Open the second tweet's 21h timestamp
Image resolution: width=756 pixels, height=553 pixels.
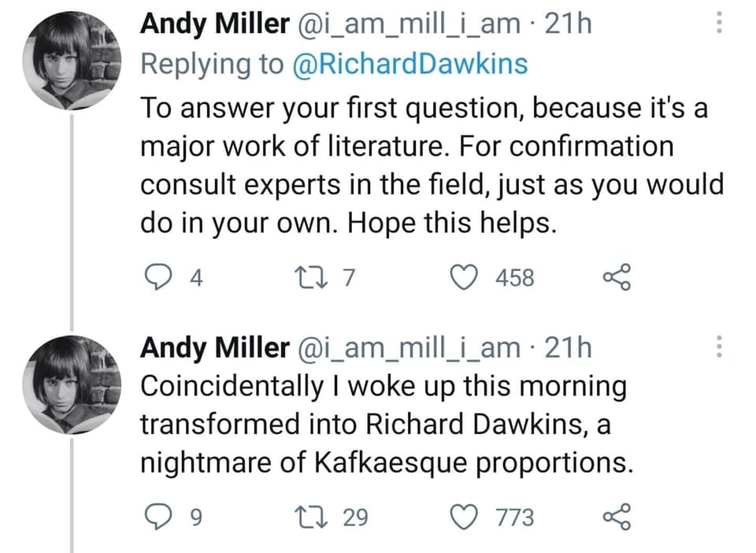click(568, 346)
